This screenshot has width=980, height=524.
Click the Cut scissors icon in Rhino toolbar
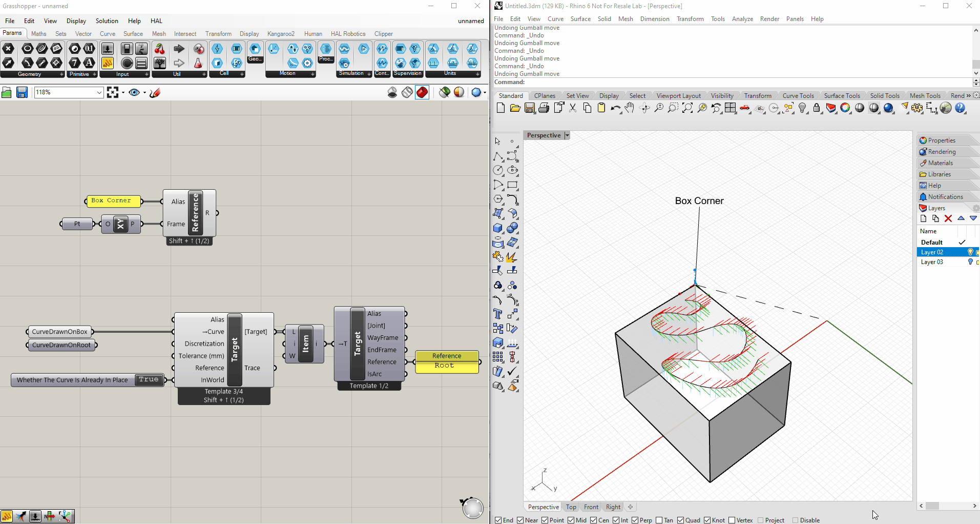tap(573, 108)
